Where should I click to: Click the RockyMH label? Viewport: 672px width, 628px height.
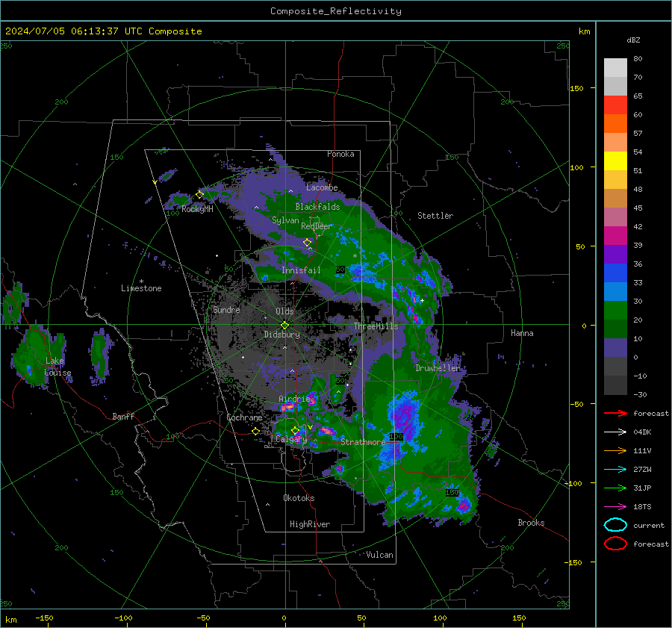tap(197, 209)
